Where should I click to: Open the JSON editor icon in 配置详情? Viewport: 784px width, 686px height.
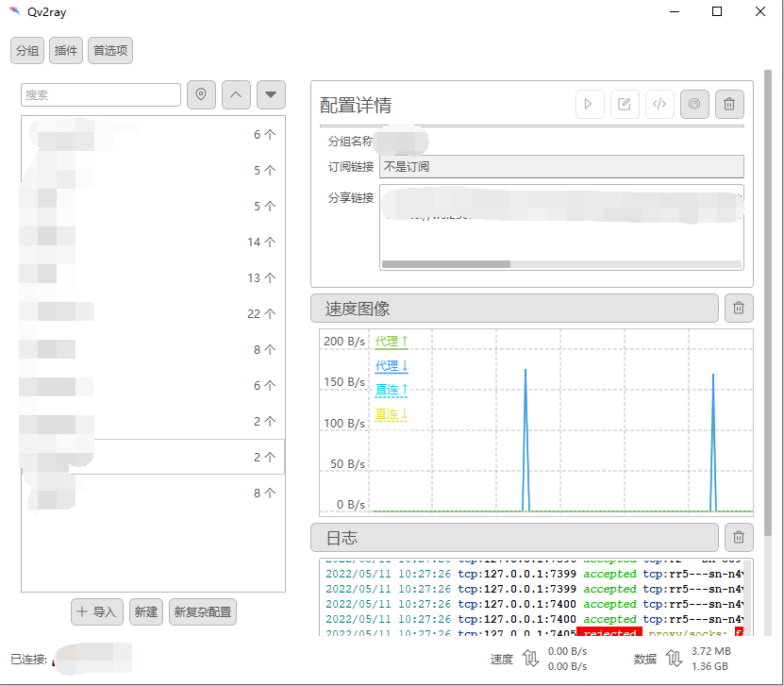659,104
